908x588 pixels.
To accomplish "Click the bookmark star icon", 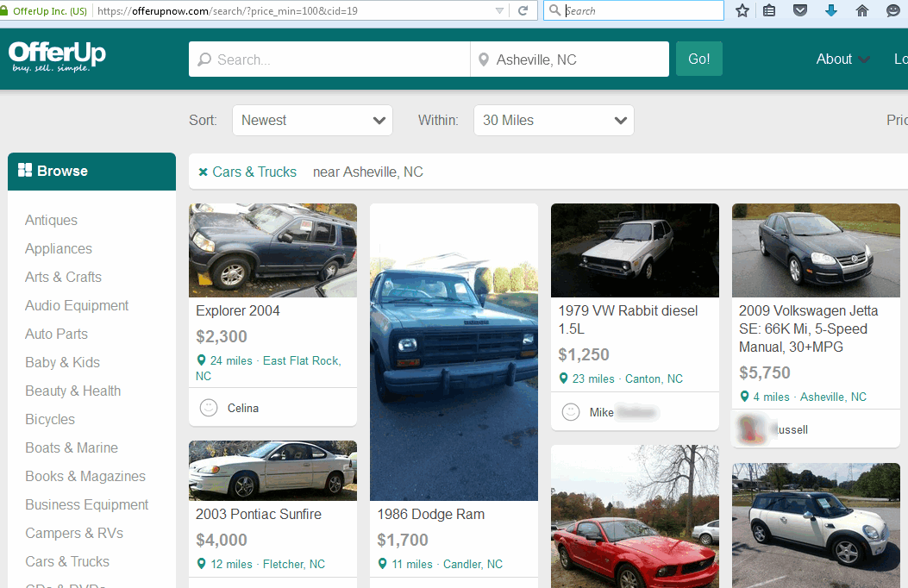I will pyautogui.click(x=742, y=10).
